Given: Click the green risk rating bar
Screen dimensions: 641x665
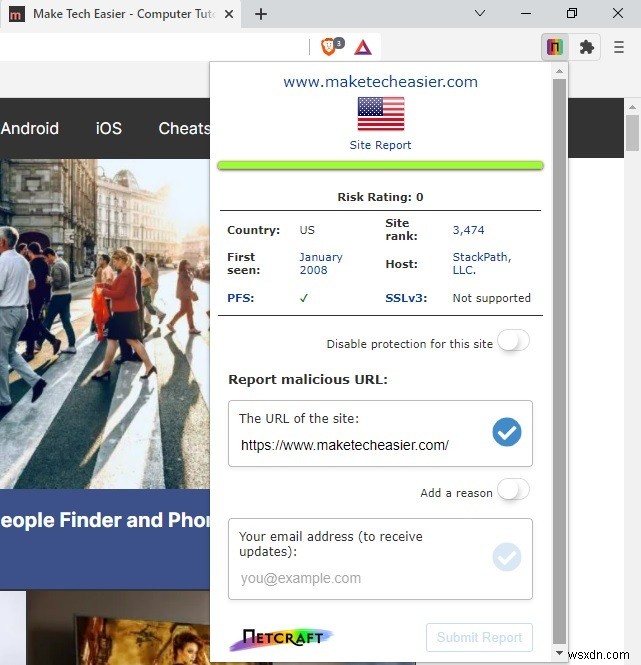Looking at the screenshot, I should (x=380, y=165).
